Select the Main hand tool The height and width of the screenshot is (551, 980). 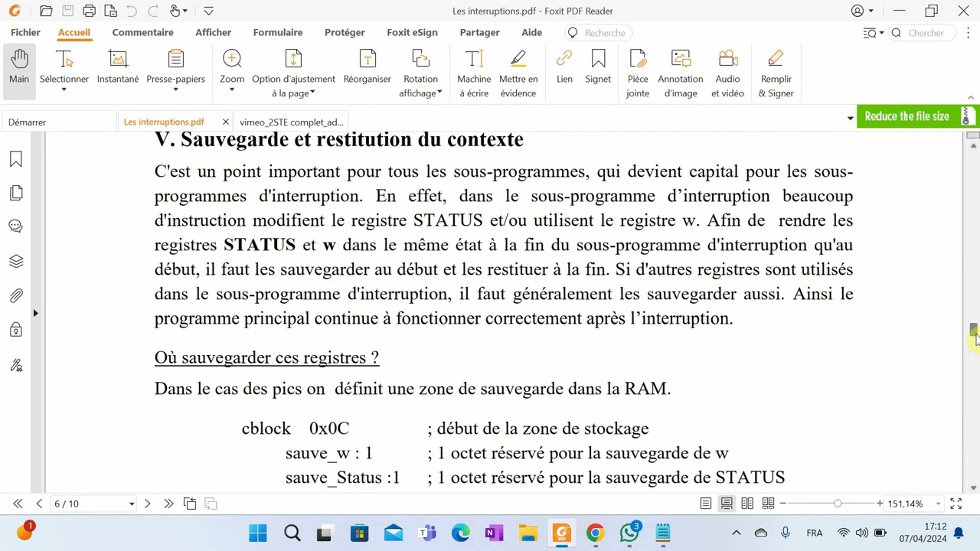click(x=19, y=67)
